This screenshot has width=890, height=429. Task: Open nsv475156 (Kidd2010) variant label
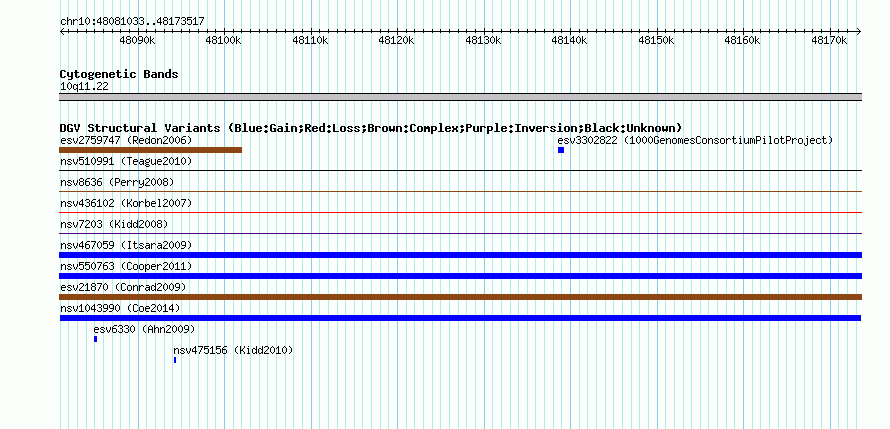click(x=233, y=350)
